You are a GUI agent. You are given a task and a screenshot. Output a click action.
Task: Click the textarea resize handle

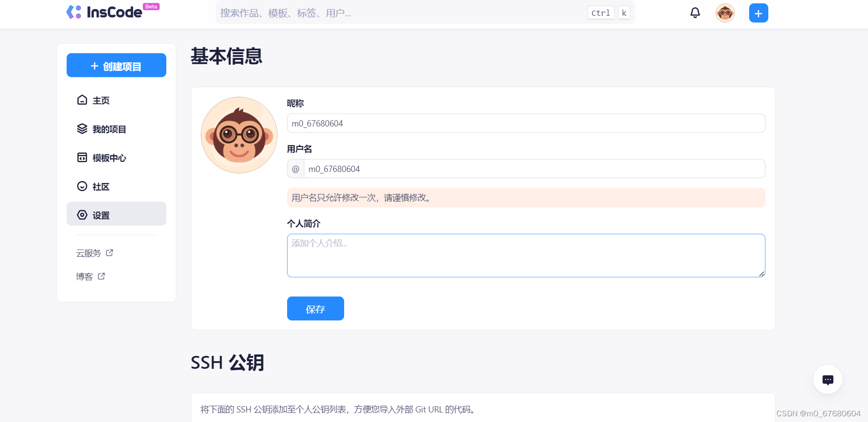point(762,274)
